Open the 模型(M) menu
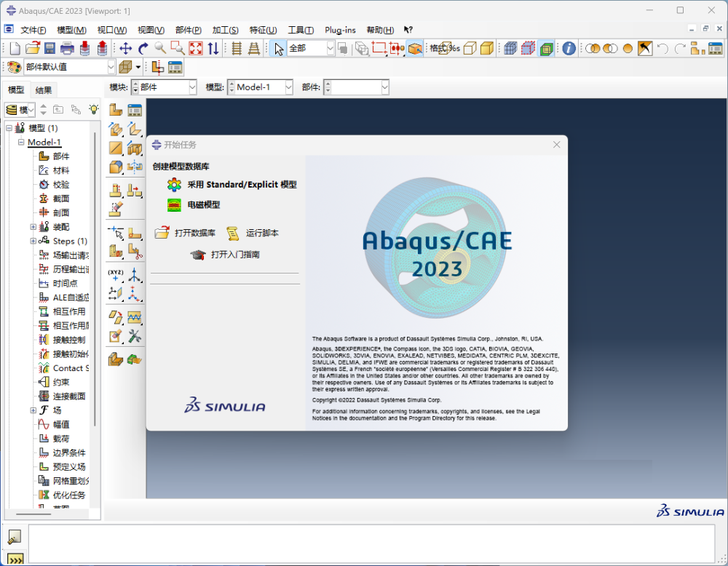This screenshot has height=566, width=728. [x=71, y=30]
